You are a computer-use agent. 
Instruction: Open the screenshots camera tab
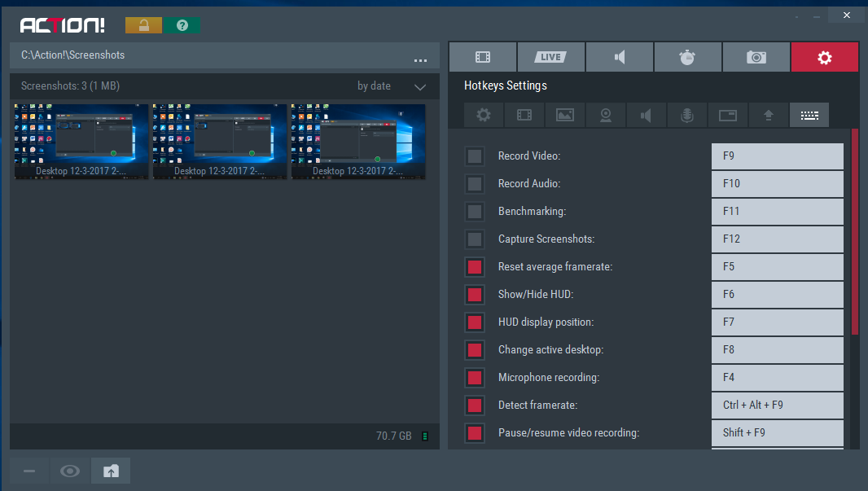point(756,57)
